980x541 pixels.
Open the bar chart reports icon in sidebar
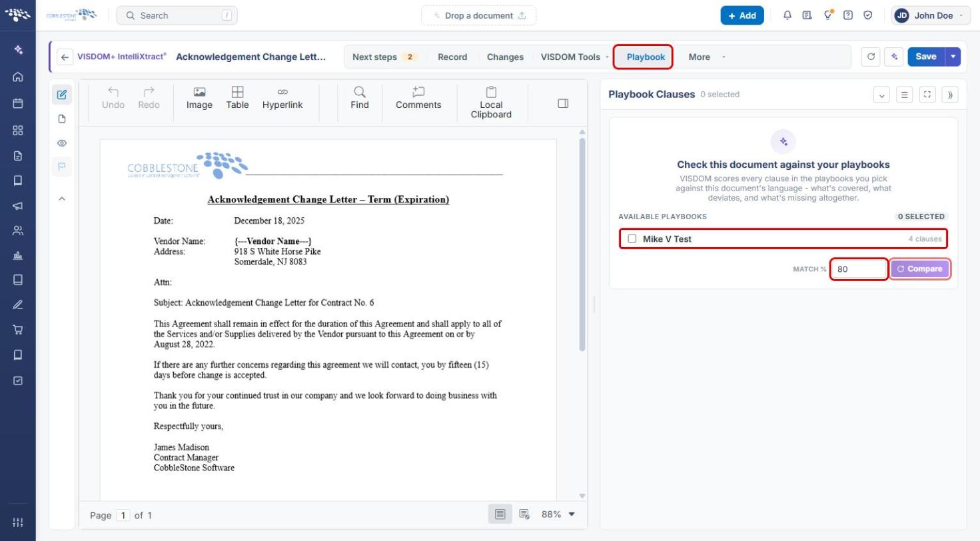(x=18, y=255)
